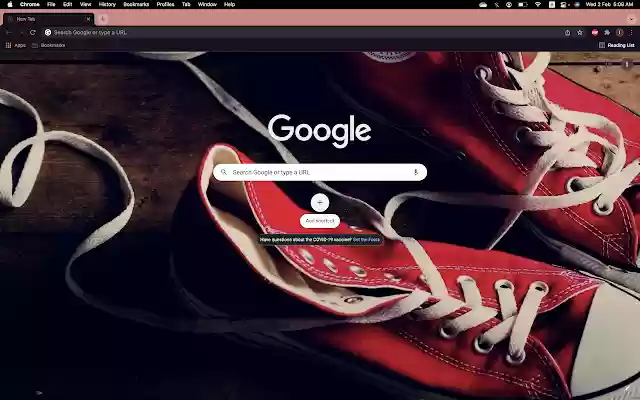Open the Chrome profile avatar
The height and width of the screenshot is (400, 640).
coord(620,33)
